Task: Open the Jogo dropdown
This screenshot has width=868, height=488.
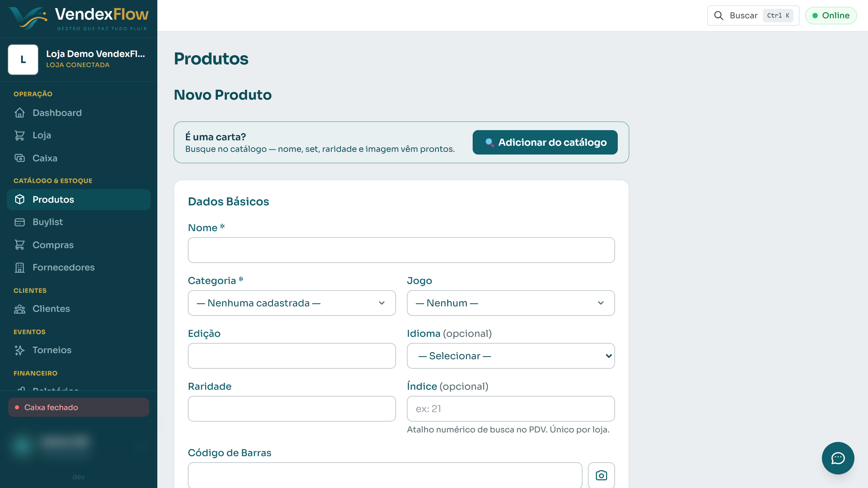Action: pyautogui.click(x=511, y=303)
